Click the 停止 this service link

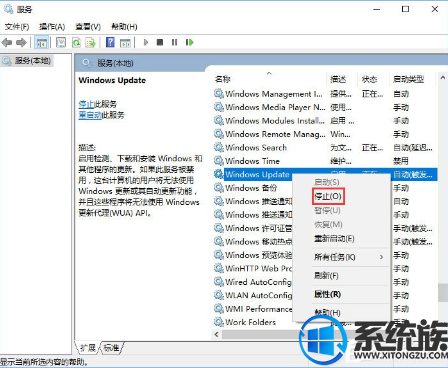[86, 104]
